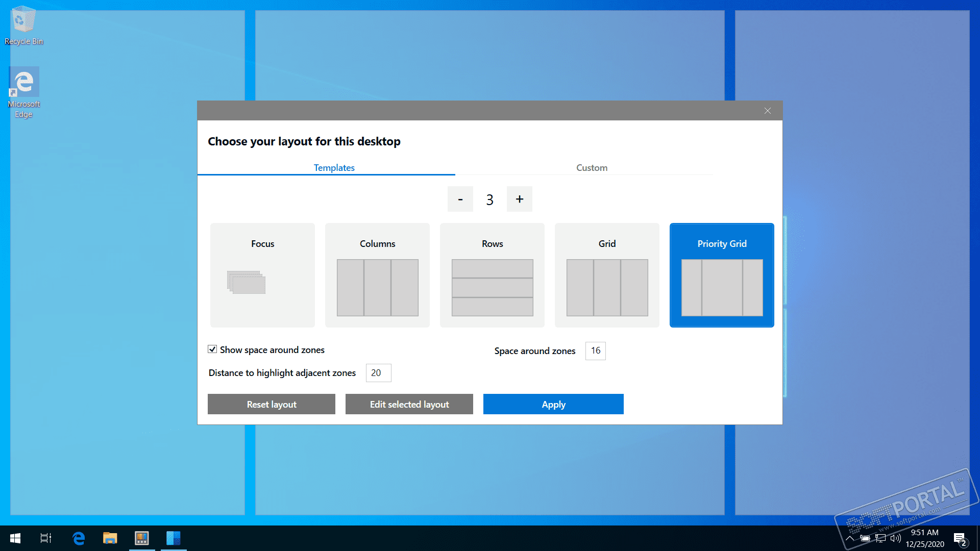Increment zone count with plus button
980x551 pixels.
coord(520,198)
